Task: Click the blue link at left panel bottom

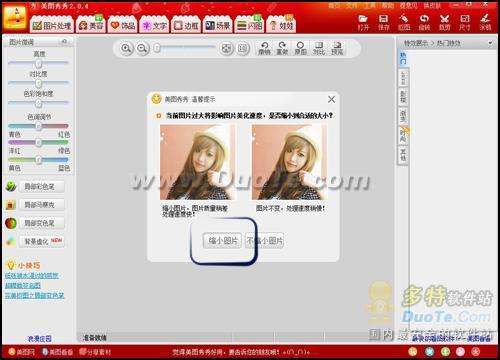Action: coord(40,339)
